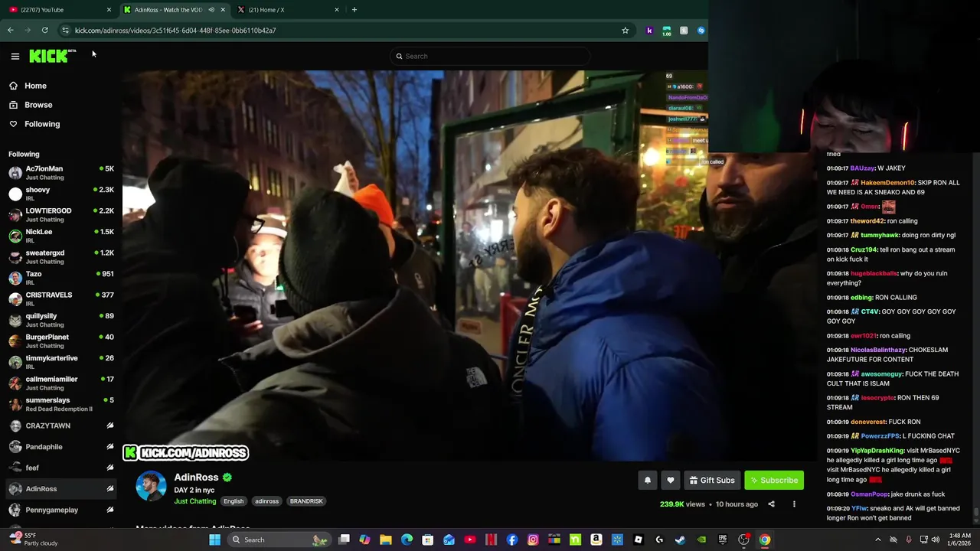Open Netflix from the taskbar
Viewport: 980px width, 551px height.
[491, 540]
